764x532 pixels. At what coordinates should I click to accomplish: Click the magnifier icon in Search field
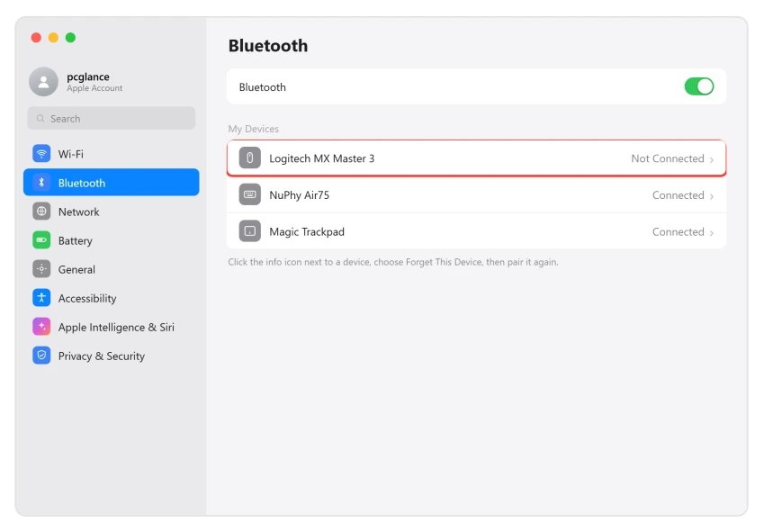pyautogui.click(x=40, y=119)
